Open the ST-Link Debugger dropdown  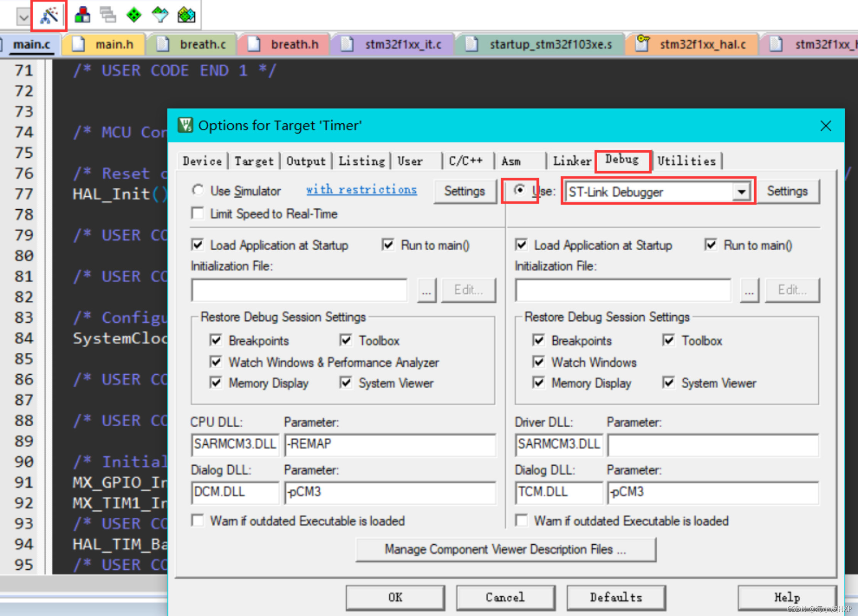click(741, 192)
